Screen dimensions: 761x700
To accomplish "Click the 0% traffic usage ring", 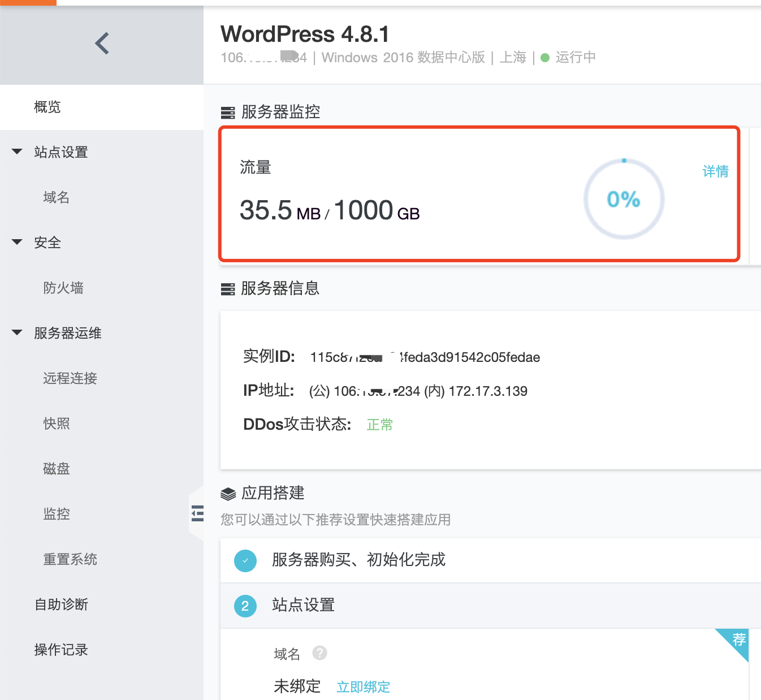I will (624, 199).
